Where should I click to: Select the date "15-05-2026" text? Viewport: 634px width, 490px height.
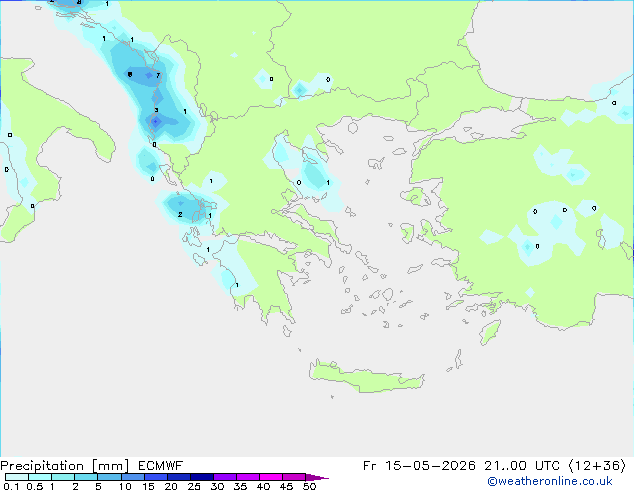(x=430, y=466)
